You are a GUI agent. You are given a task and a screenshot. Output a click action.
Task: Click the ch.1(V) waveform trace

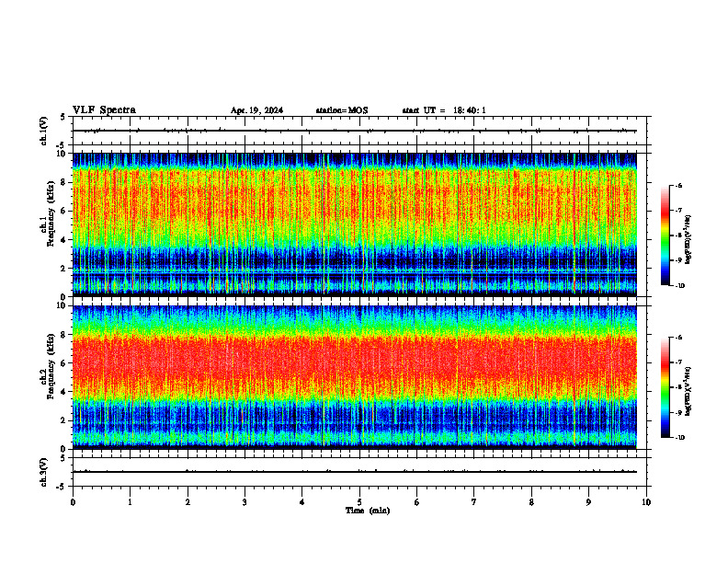point(355,131)
